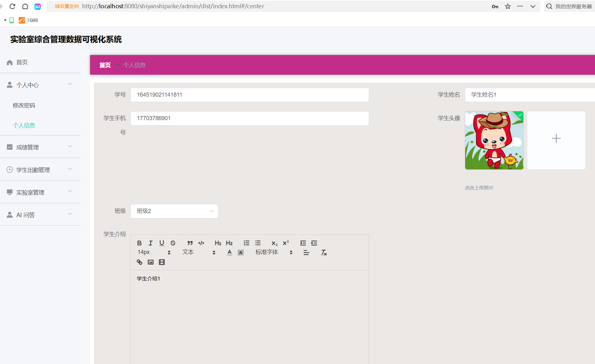
Task: Apply italic formatting in the editor
Action: (150, 243)
